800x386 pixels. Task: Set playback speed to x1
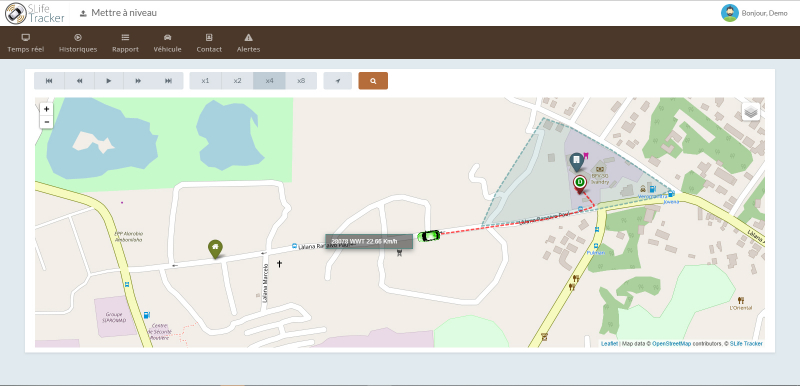pos(205,81)
